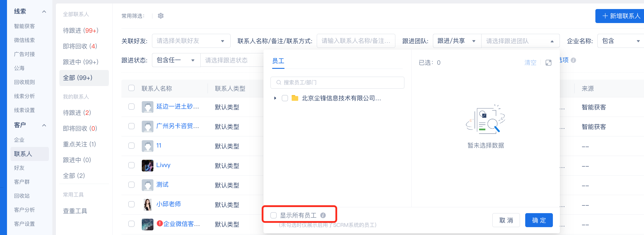Screen dimensions: 644x235
Task: Select 待跟进 (2) under 我的联系人
Action: (x=77, y=113)
